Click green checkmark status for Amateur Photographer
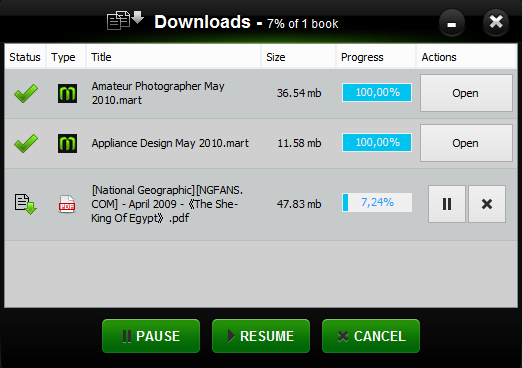 pos(26,93)
